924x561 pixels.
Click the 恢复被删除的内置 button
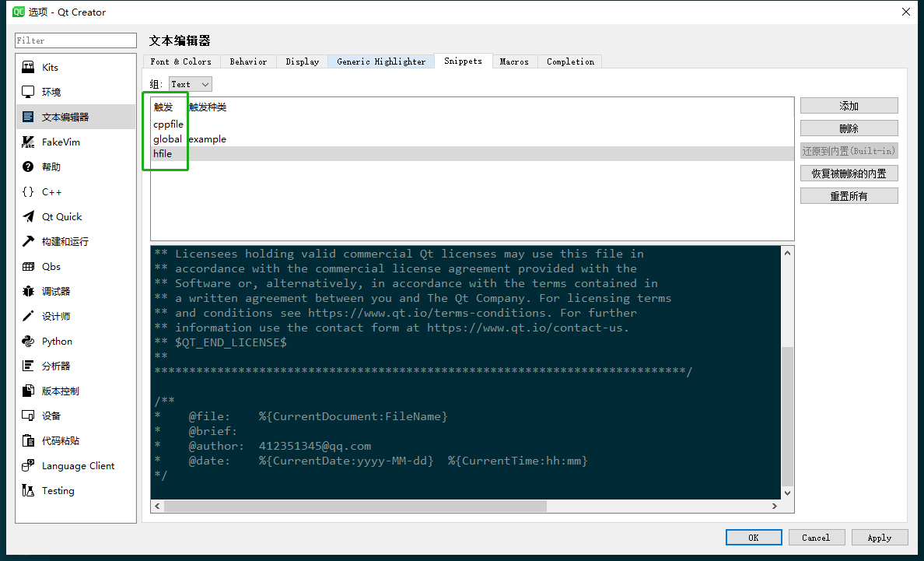849,174
